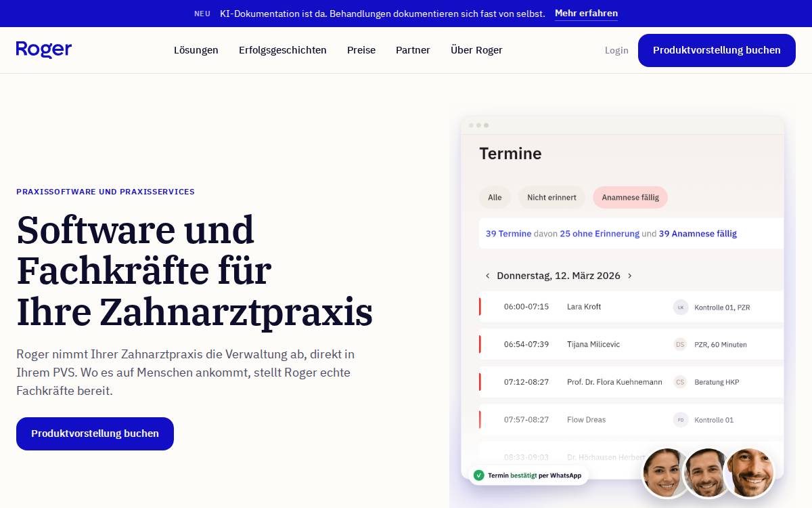Go to previous day arrow
812x508 pixels.
click(x=487, y=276)
